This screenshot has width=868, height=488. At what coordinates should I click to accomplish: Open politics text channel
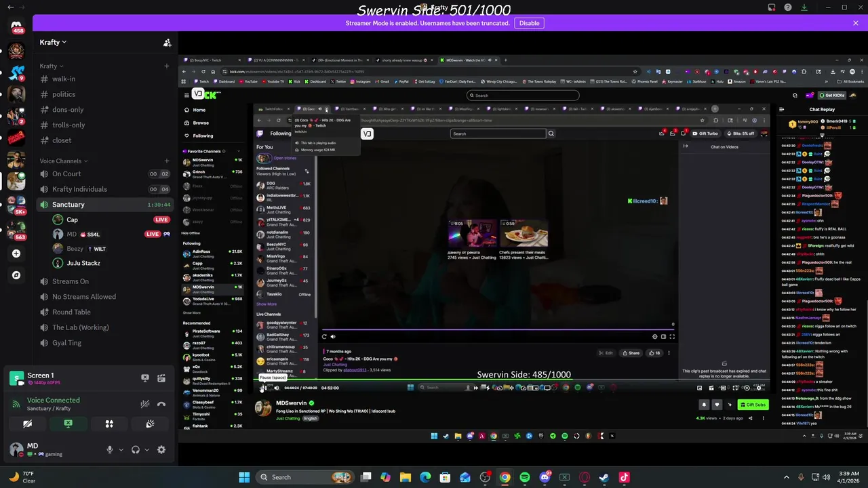pyautogui.click(x=105, y=94)
